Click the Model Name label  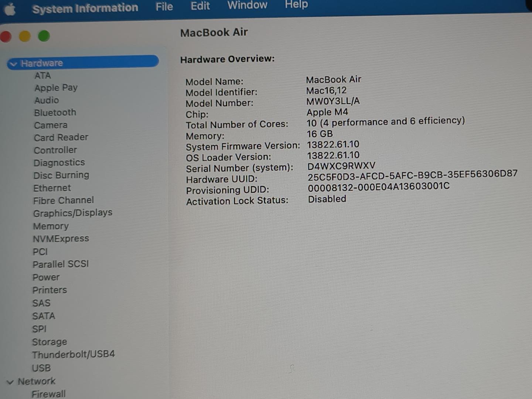coord(215,82)
